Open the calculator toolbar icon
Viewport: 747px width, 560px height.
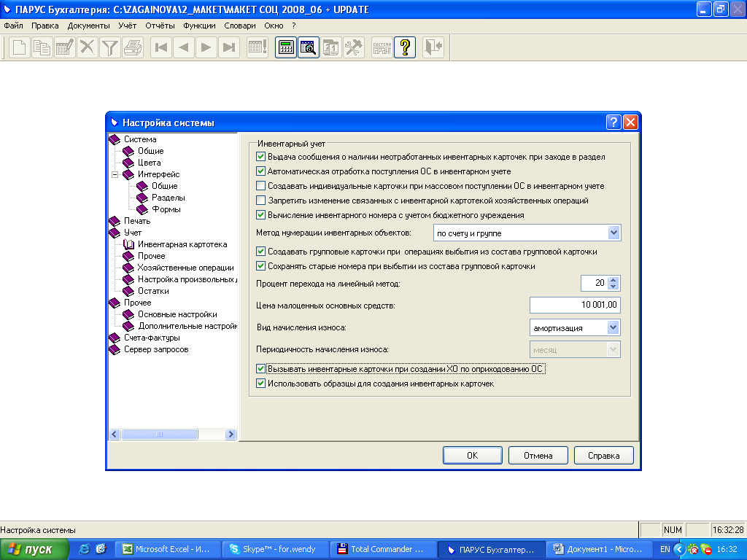[x=286, y=47]
